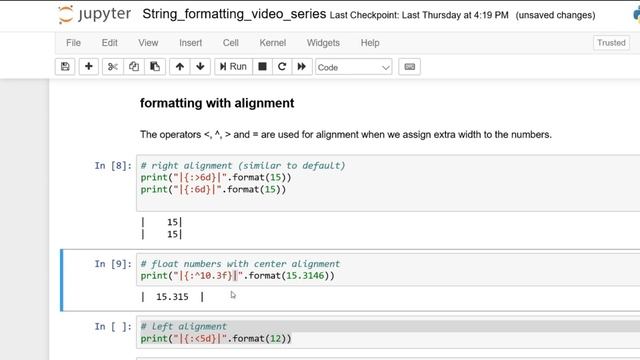Click the In [9] prompt label

click(113, 264)
